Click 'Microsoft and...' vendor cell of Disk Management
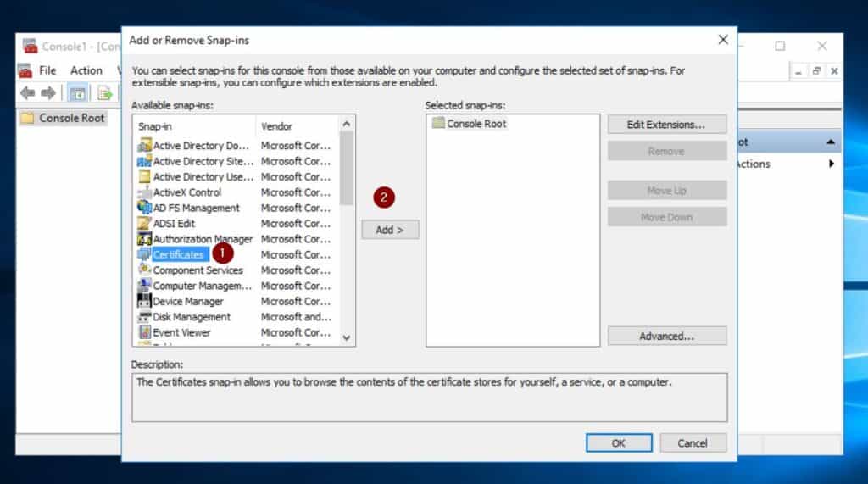Screen dimensions: 868x484 [296, 317]
